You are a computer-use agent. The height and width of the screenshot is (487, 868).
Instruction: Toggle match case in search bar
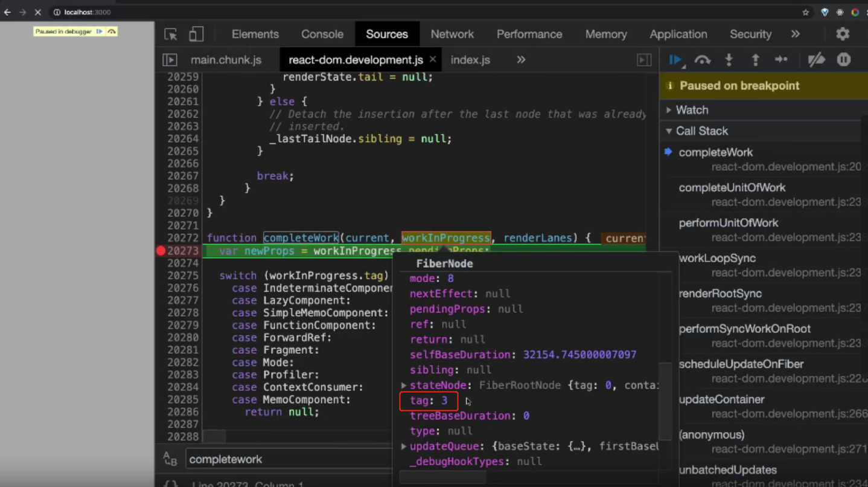(x=170, y=459)
